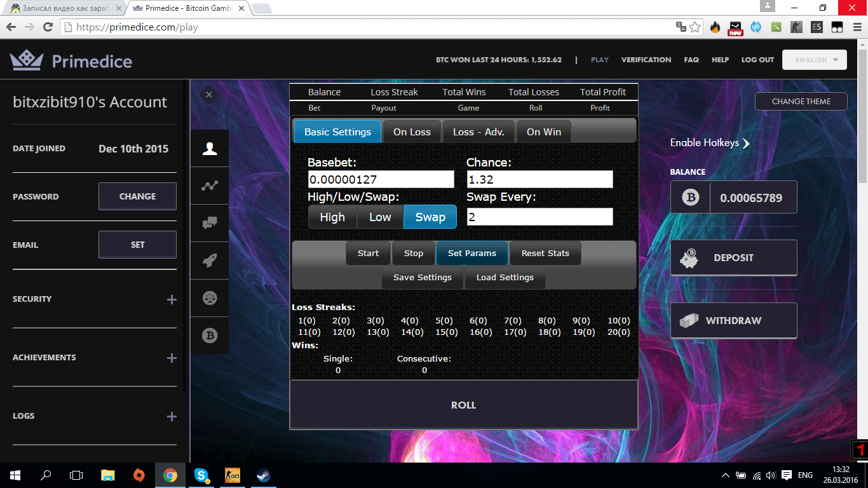Click the rocket sidebar icon
The image size is (868, 488).
pos(210,261)
